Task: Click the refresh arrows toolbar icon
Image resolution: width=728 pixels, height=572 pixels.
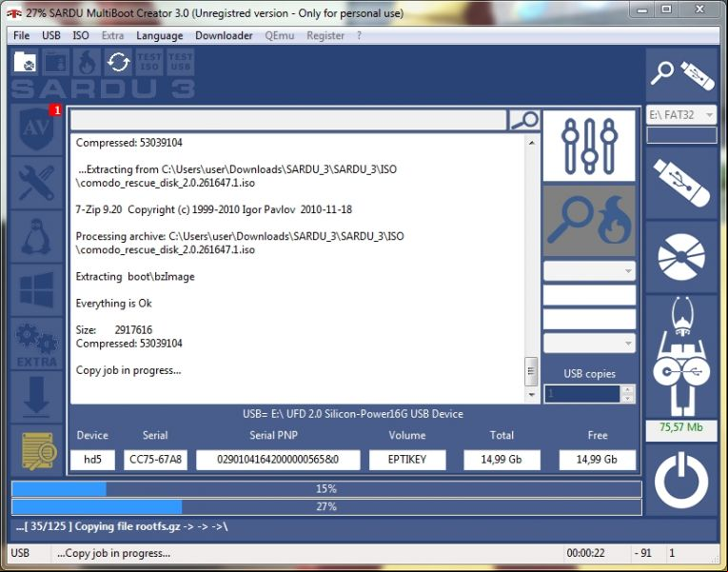Action: (x=118, y=62)
